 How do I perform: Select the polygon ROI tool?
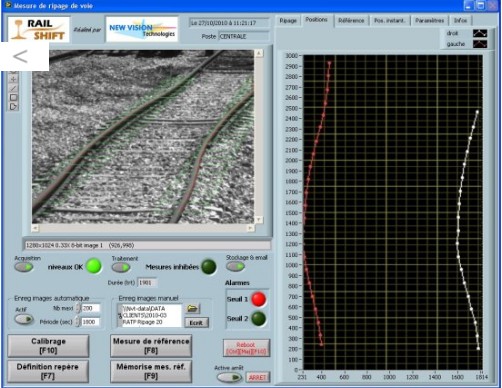click(x=13, y=107)
